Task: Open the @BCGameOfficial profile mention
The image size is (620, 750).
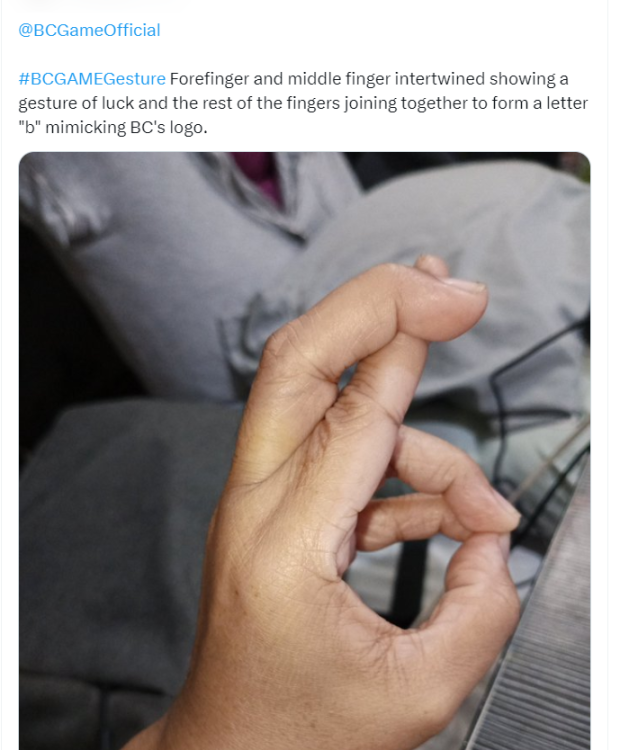Action: (89, 30)
